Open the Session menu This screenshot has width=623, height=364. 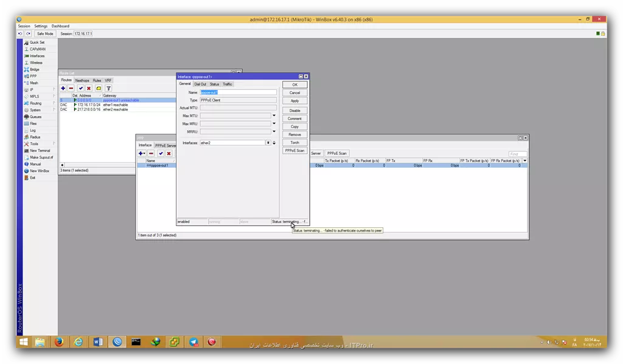(x=24, y=26)
